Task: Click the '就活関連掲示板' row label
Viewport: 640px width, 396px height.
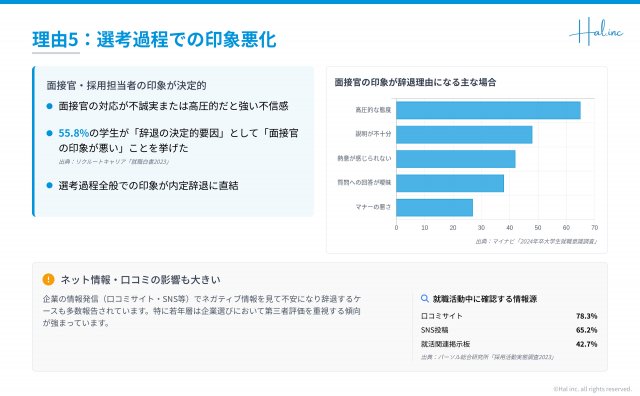Action: pyautogui.click(x=445, y=344)
